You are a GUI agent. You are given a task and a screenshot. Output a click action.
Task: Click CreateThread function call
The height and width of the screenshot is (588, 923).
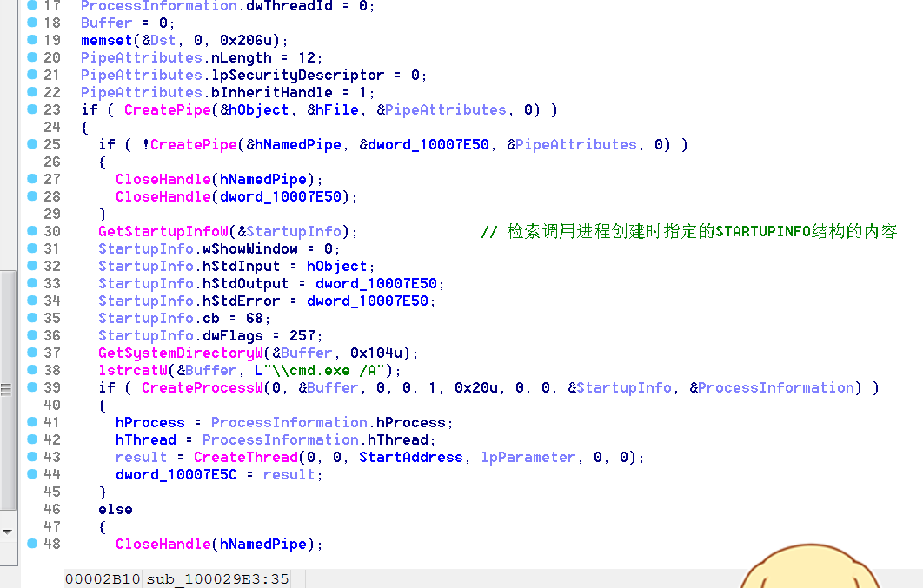pos(246,458)
